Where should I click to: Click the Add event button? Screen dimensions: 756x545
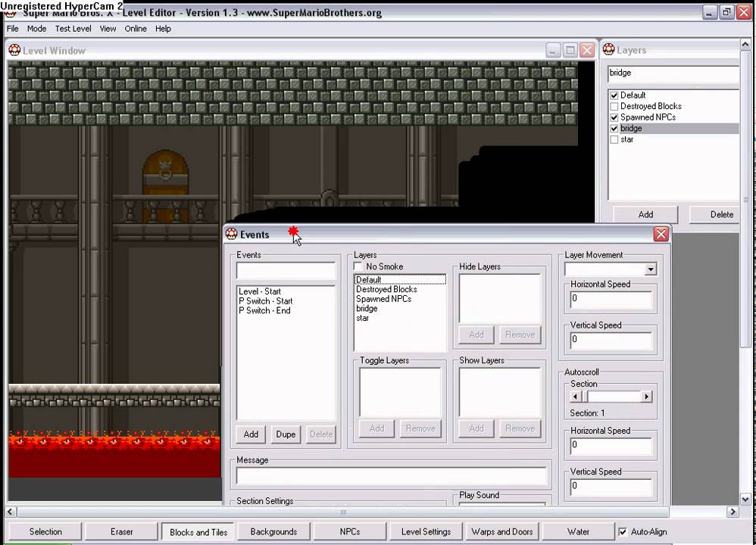point(251,434)
